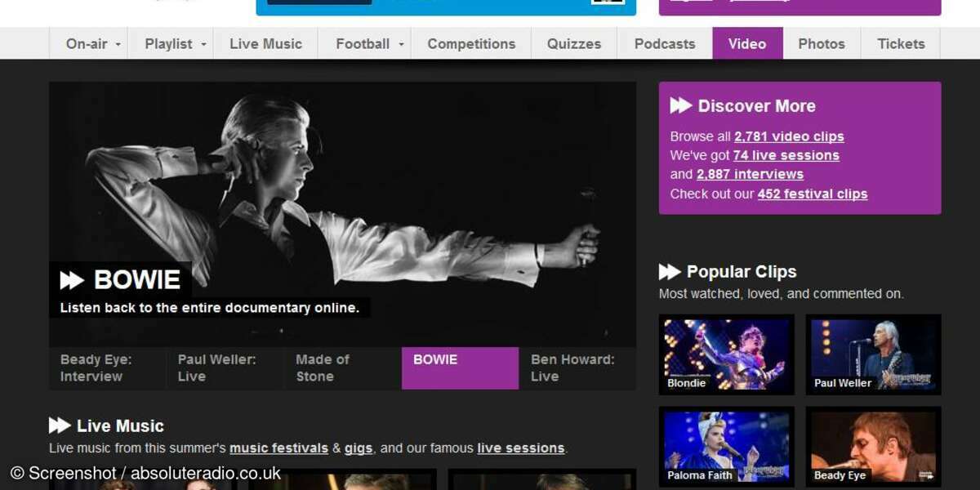Open the 2,887 interviews link
The height and width of the screenshot is (490, 980).
point(750,174)
